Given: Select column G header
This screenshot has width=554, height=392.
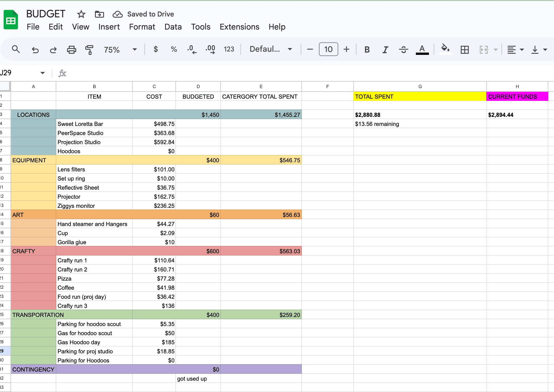Looking at the screenshot, I should tap(420, 86).
